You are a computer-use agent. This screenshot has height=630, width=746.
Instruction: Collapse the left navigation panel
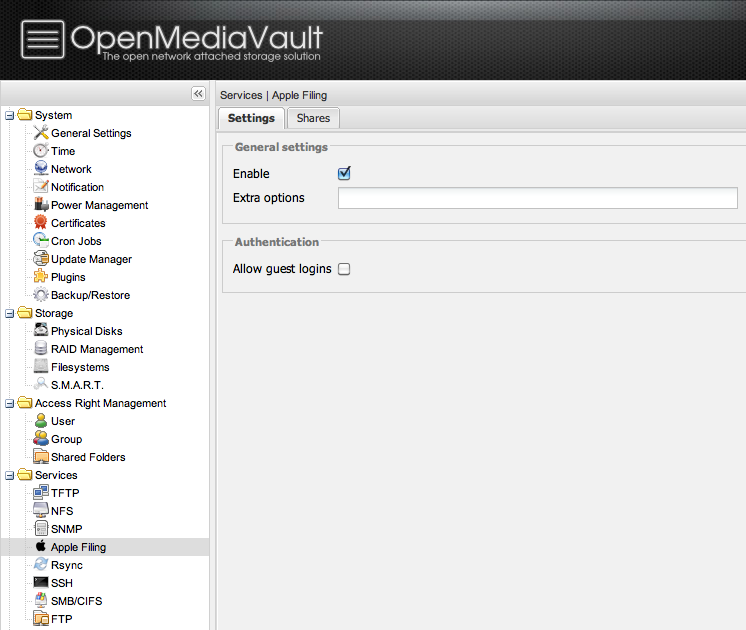pos(198,93)
